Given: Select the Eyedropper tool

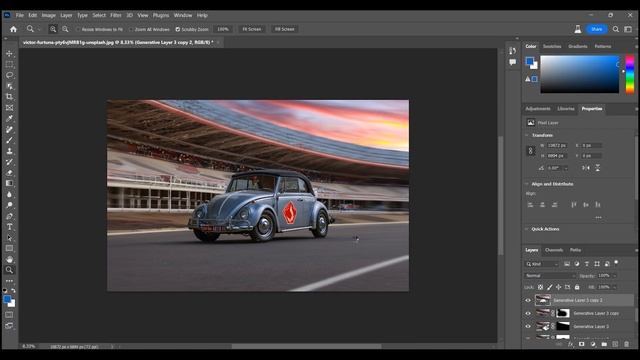Looking at the screenshot, I should coord(9,118).
